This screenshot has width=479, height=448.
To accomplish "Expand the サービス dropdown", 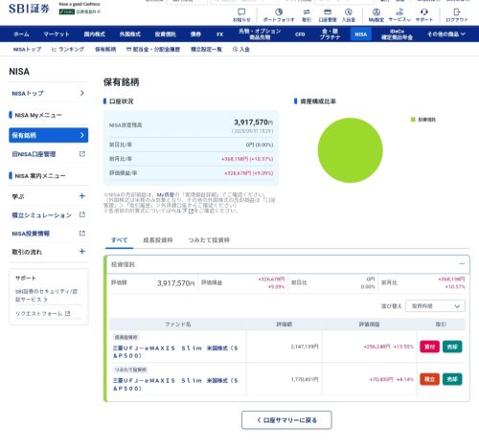I will tap(399, 15).
